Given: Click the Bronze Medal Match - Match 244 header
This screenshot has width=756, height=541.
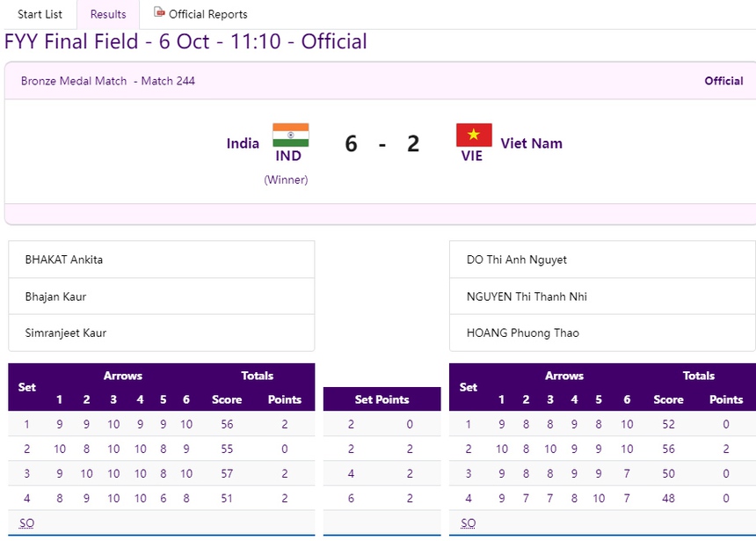Looking at the screenshot, I should coord(106,80).
